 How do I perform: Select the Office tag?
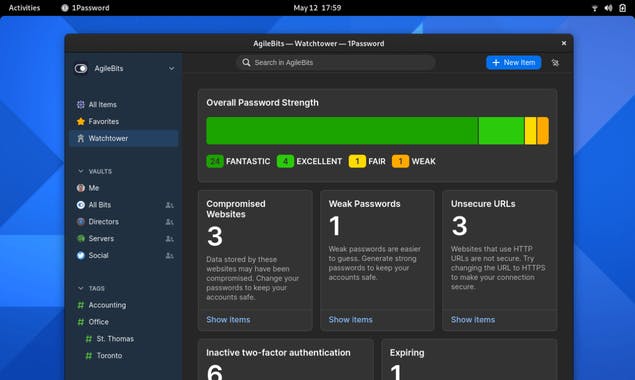pos(124,322)
